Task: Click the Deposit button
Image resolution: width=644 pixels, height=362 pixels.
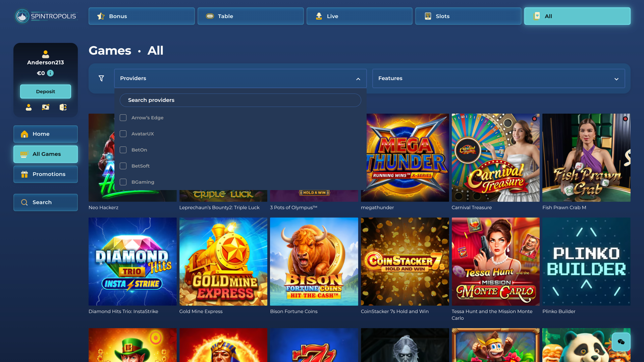Action: click(45, 91)
